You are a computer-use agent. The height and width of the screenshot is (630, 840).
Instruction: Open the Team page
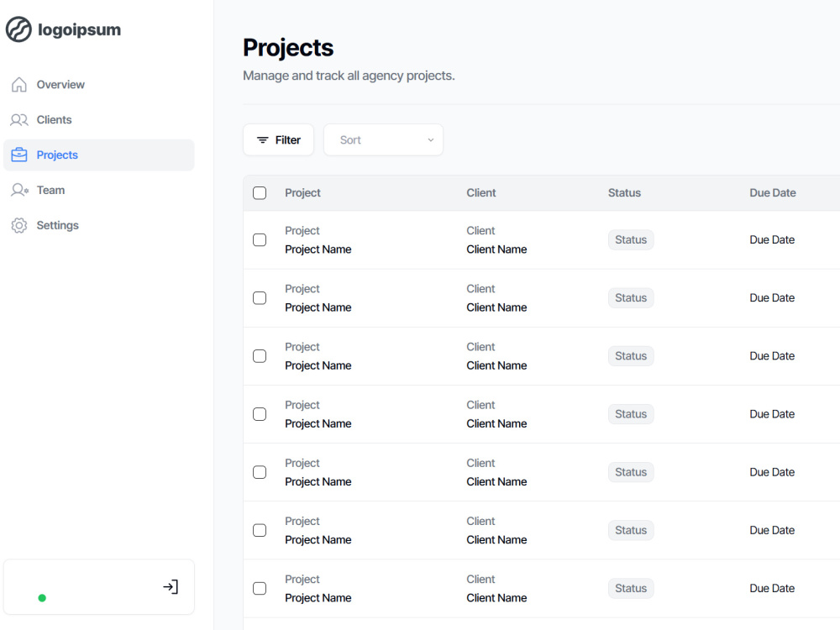point(98,190)
